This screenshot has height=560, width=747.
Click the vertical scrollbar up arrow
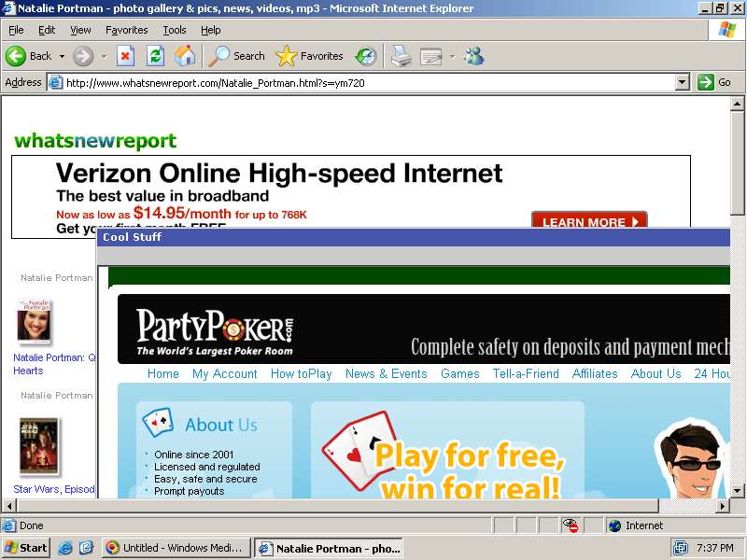(x=737, y=104)
